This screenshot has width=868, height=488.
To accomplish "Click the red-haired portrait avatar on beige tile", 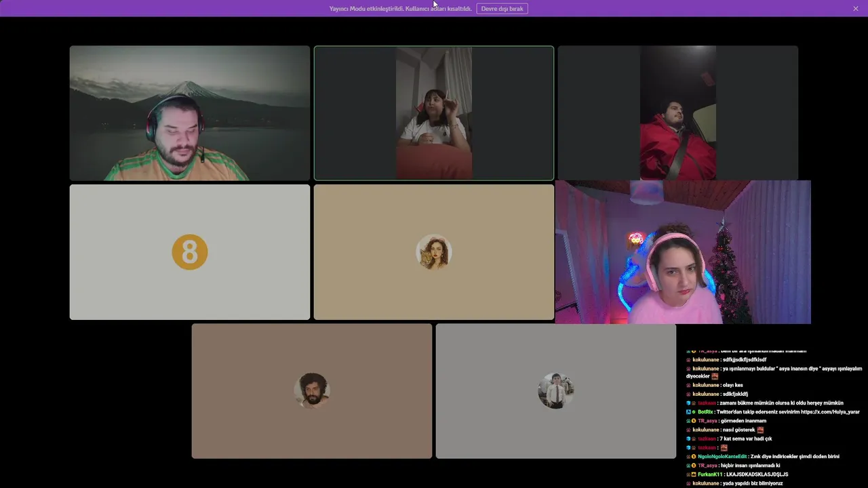I will (x=434, y=252).
